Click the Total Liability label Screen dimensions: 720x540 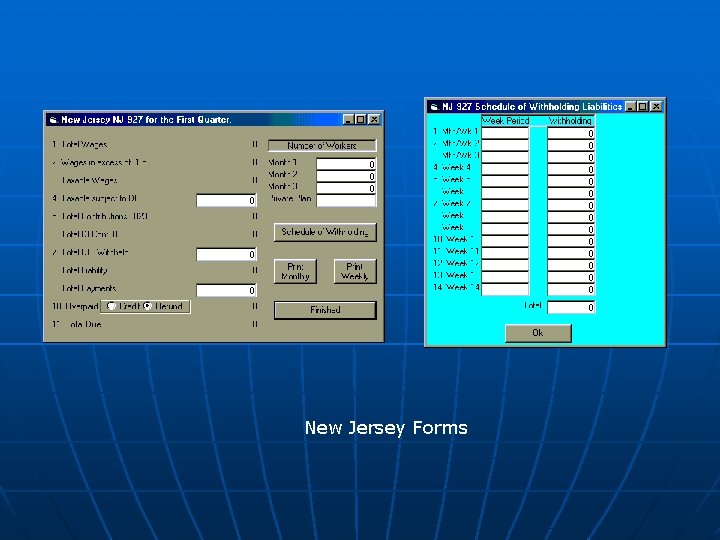coord(84,270)
